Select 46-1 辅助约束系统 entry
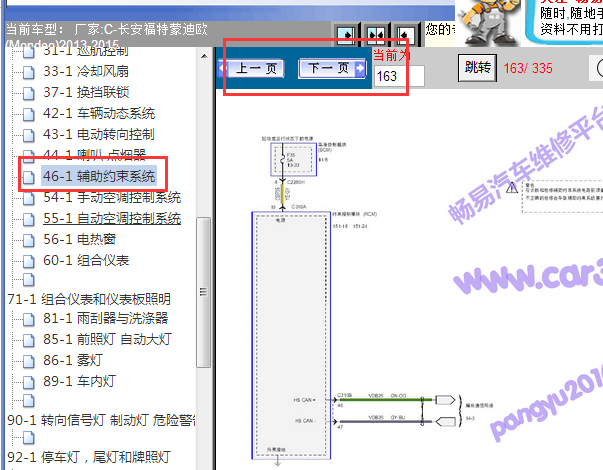The height and width of the screenshot is (470, 603). 99,176
